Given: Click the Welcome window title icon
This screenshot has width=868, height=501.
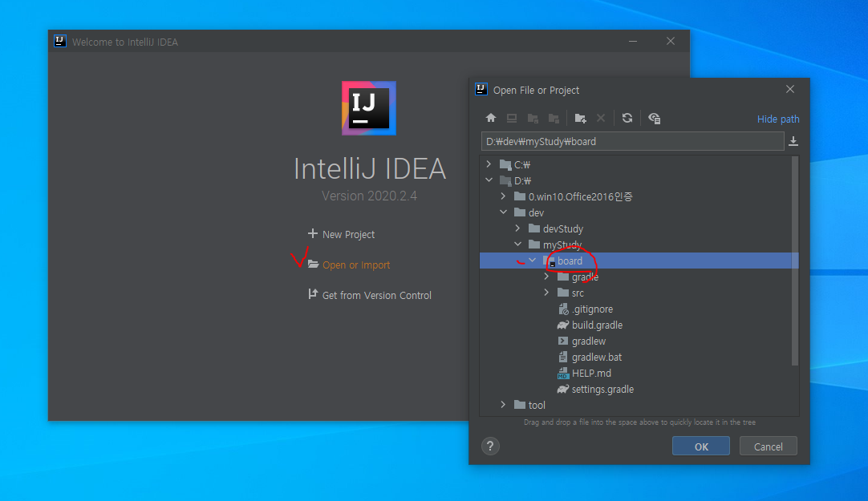Looking at the screenshot, I should click(x=60, y=42).
